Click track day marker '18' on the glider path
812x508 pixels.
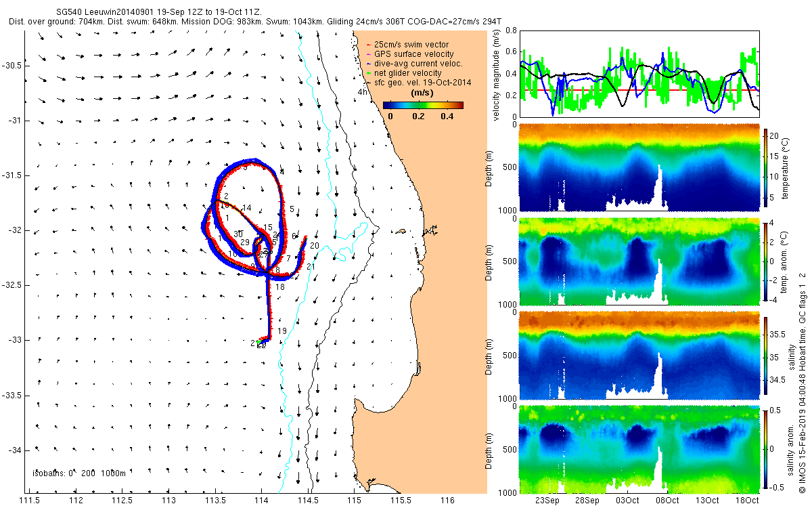[279, 287]
